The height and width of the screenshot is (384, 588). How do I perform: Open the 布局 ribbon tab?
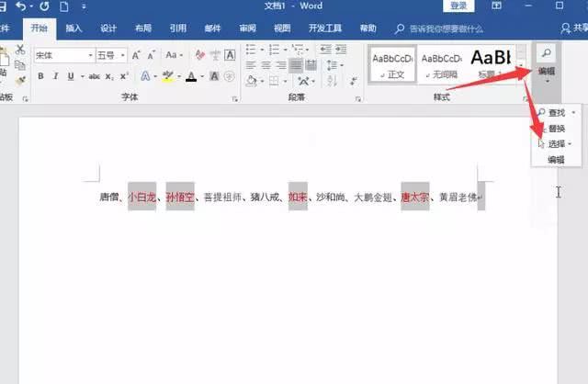(143, 28)
